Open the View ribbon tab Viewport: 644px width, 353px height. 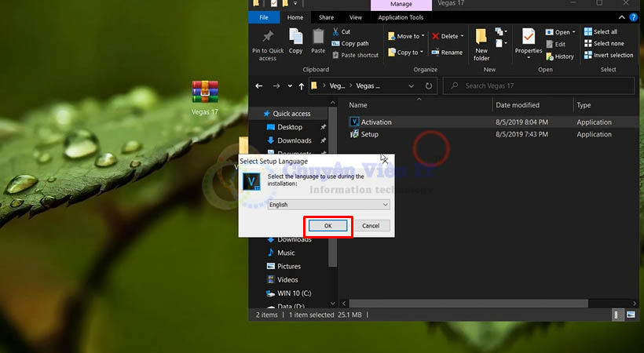click(x=356, y=17)
